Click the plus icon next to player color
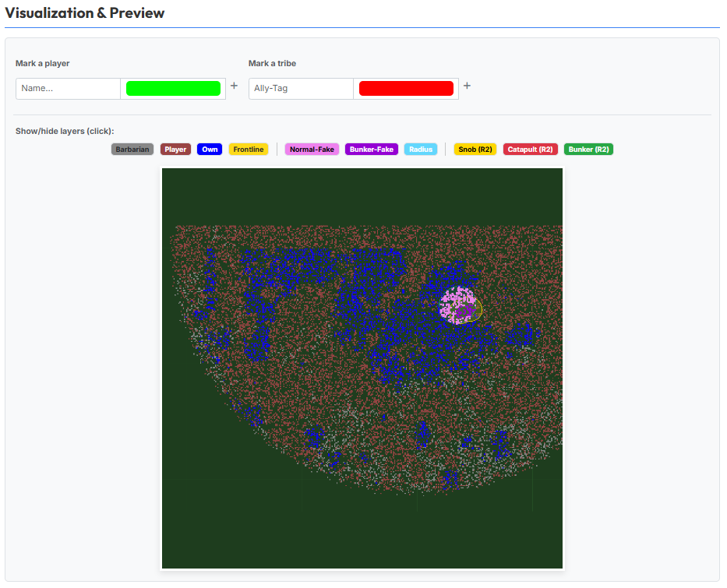 (x=234, y=86)
